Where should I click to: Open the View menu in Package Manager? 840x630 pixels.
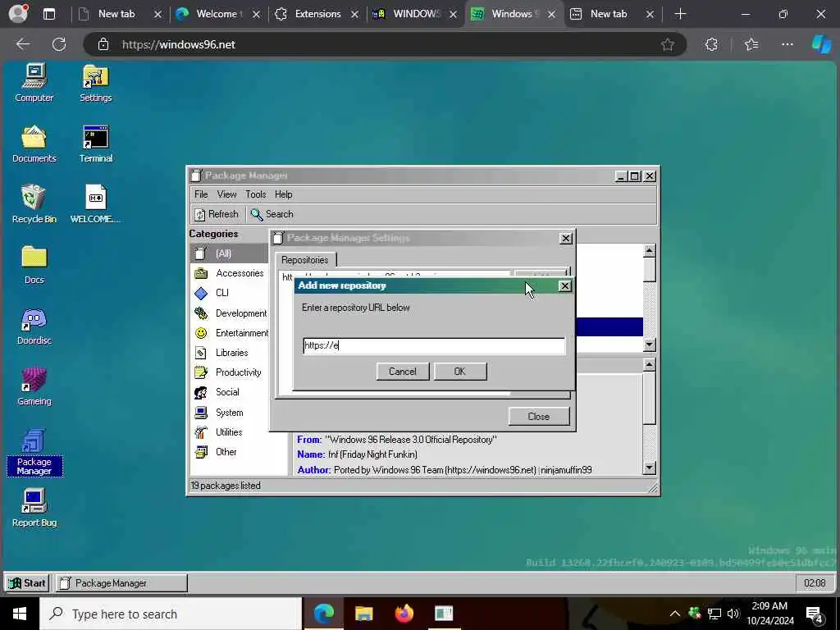(226, 194)
